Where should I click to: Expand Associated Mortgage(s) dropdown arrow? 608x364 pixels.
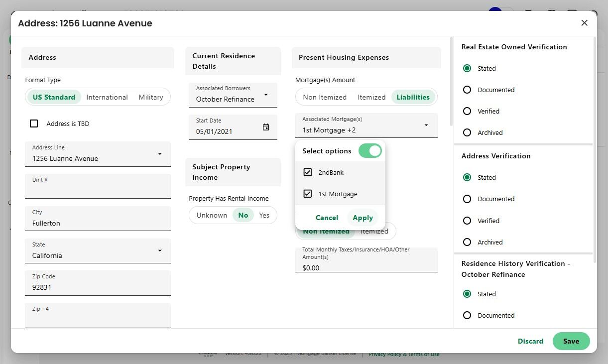(426, 125)
